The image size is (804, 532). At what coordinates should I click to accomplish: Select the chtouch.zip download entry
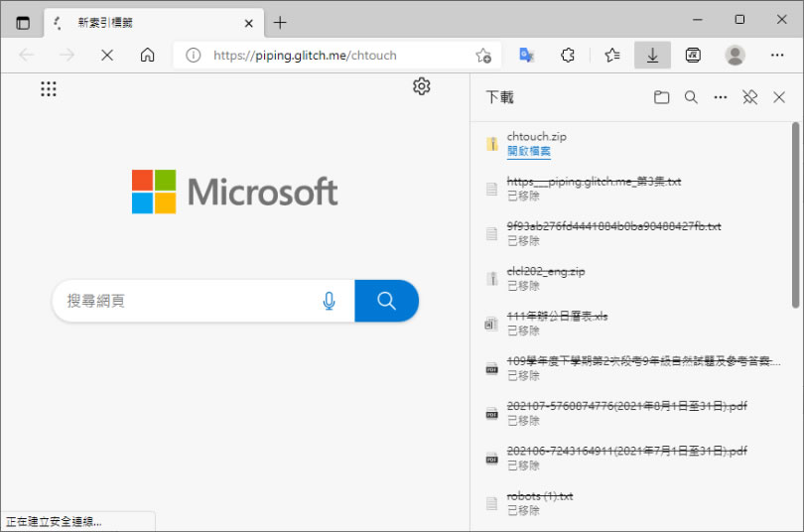point(630,144)
